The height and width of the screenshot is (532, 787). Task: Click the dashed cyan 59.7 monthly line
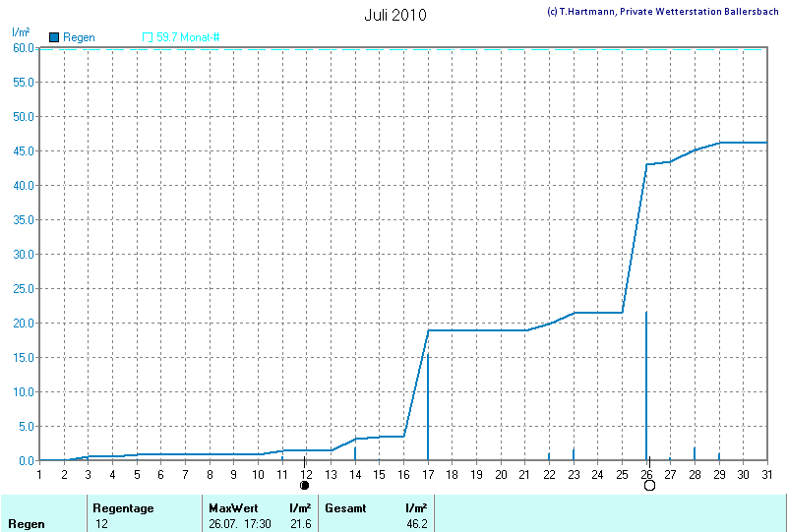click(x=393, y=49)
